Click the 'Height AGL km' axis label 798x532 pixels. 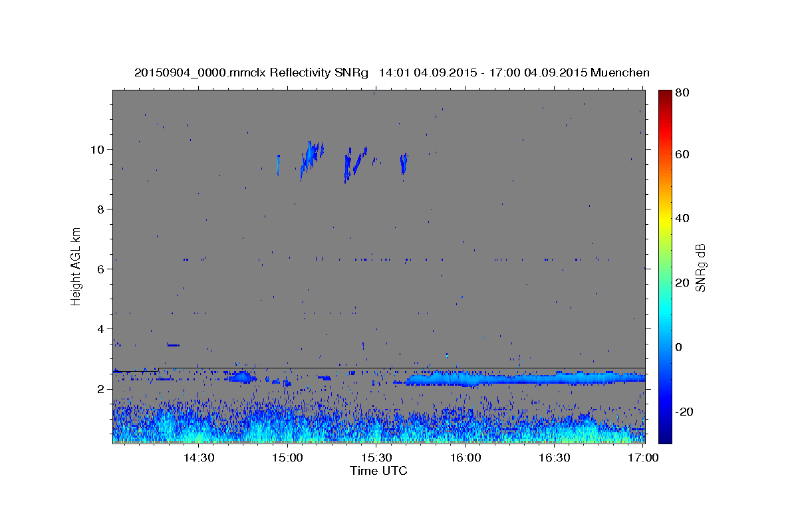(76, 266)
